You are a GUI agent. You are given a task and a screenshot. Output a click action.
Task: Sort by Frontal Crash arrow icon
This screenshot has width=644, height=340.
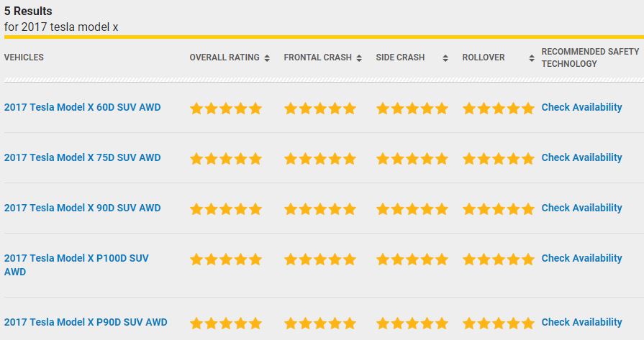pos(359,58)
